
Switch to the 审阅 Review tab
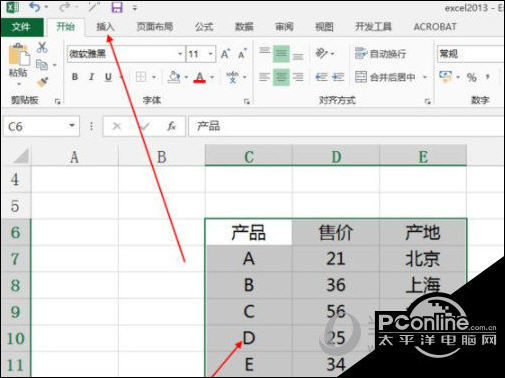(x=284, y=26)
